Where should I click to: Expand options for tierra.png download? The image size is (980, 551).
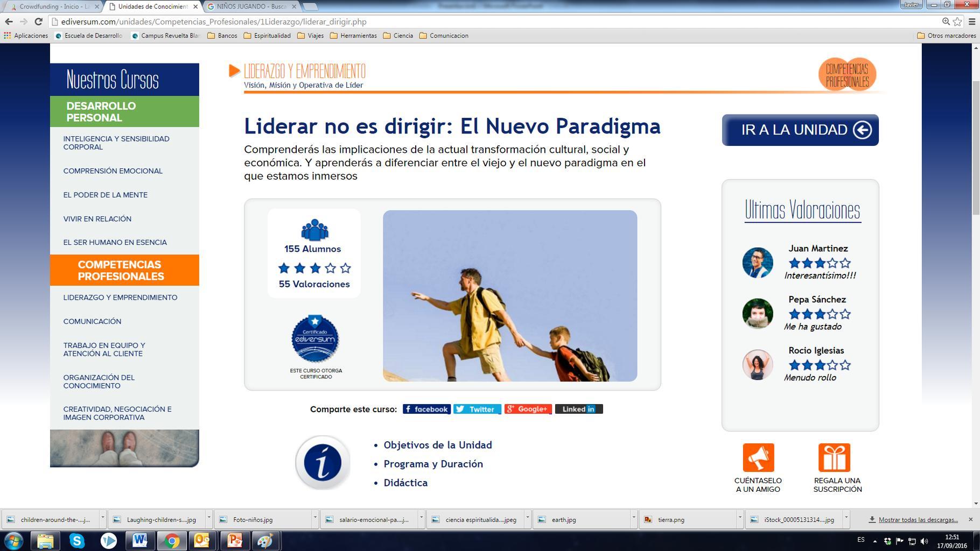tap(739, 518)
